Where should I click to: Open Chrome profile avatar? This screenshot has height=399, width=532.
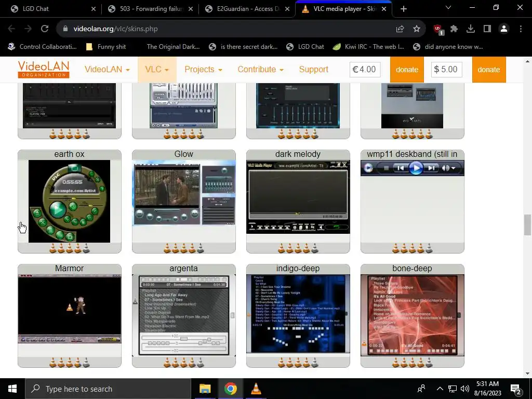click(504, 29)
